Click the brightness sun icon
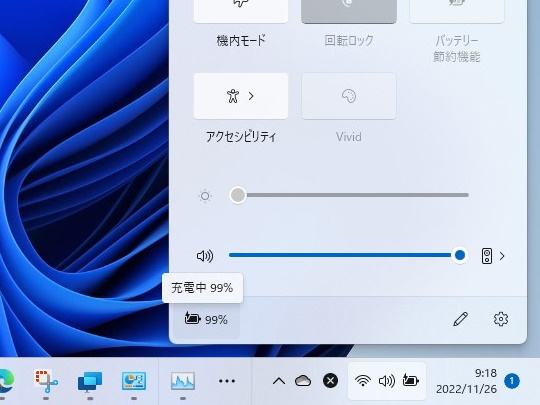Screen dimensions: 540x405 coord(205,196)
